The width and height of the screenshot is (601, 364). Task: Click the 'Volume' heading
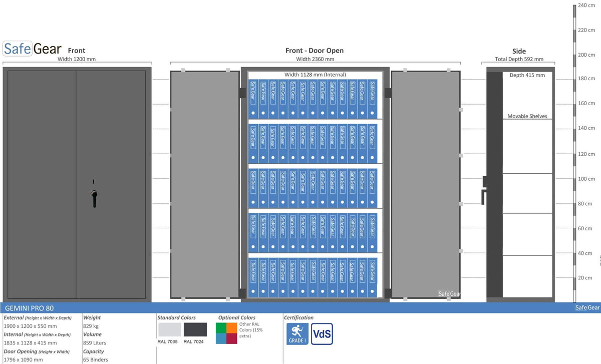[x=92, y=334]
